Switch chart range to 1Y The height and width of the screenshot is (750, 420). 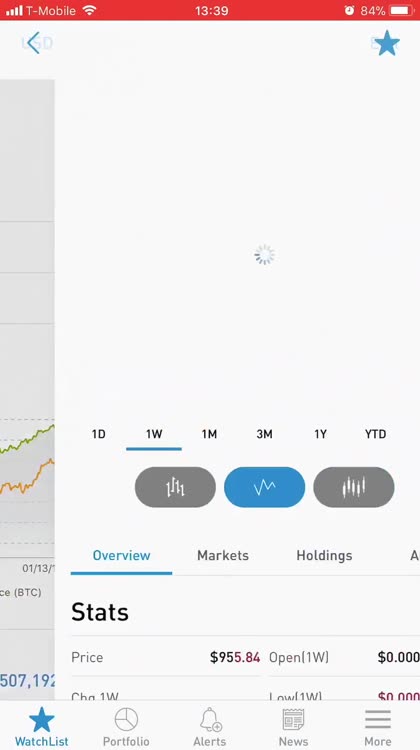pos(320,434)
